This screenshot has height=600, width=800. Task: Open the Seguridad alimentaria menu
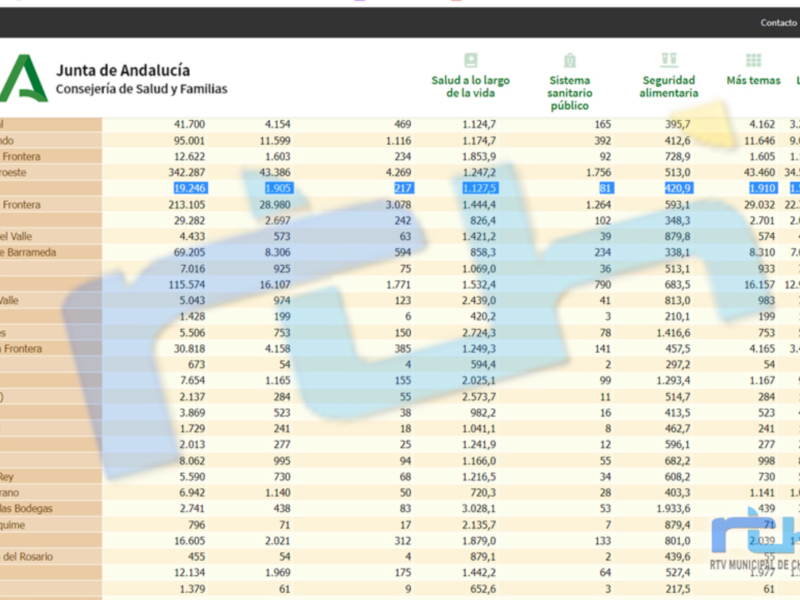coord(669,86)
